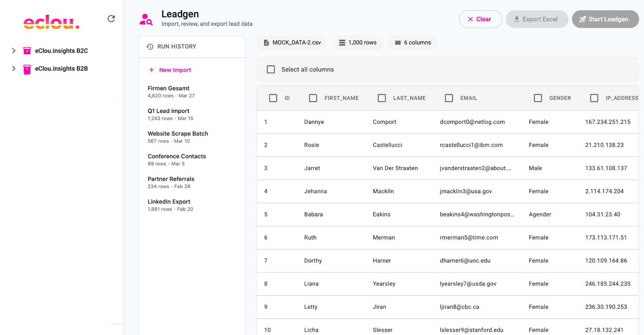This screenshot has height=335, width=644.
Task: Click email dharner6@unc.edu
Action: tap(465, 261)
